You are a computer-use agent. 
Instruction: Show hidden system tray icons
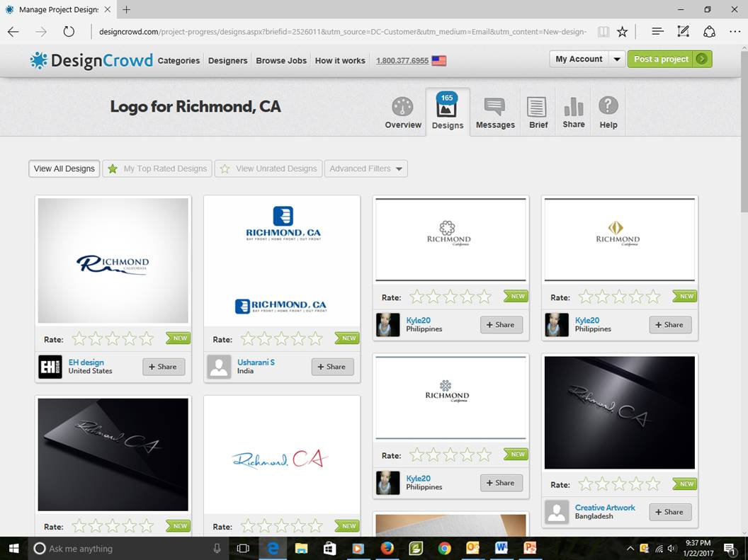click(630, 549)
